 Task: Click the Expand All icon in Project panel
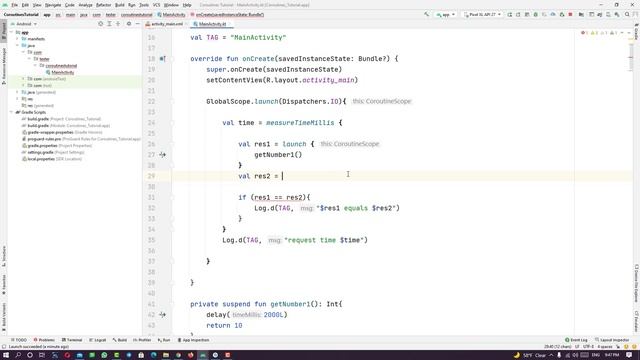tap(109, 24)
